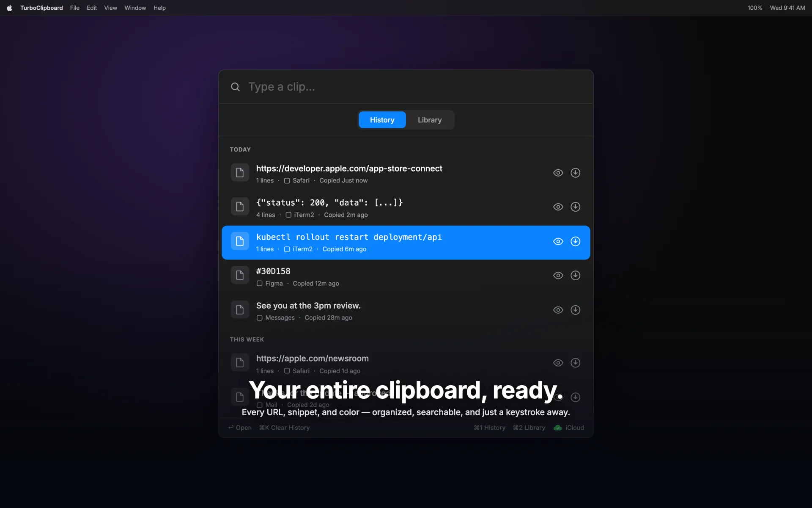Image resolution: width=812 pixels, height=508 pixels.
Task: Switch to the History tab
Action: (x=382, y=120)
